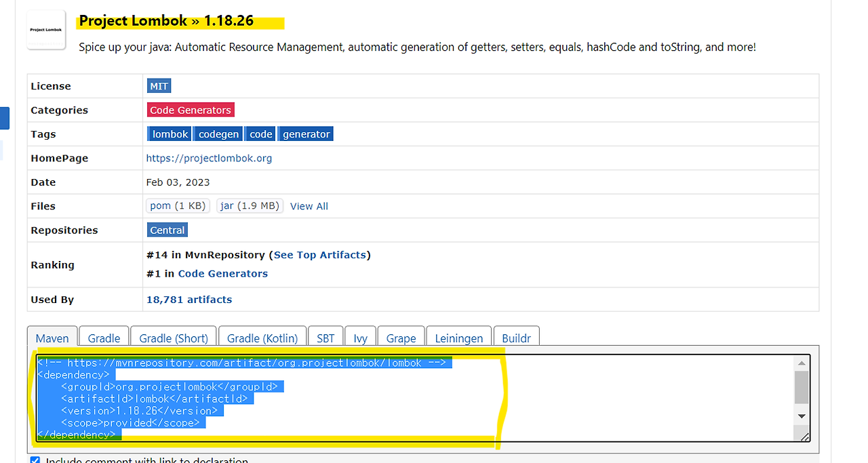Open the View All files link
Screen dimensions: 868x463
pyautogui.click(x=309, y=206)
